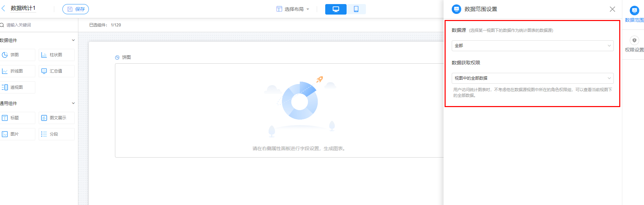
Task: Collapse the 数据组件 section
Action: coord(73,40)
